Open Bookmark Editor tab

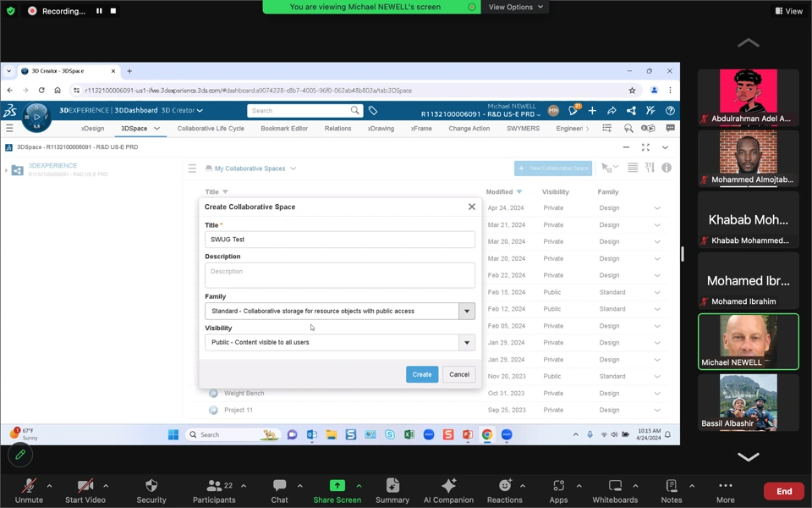click(284, 128)
